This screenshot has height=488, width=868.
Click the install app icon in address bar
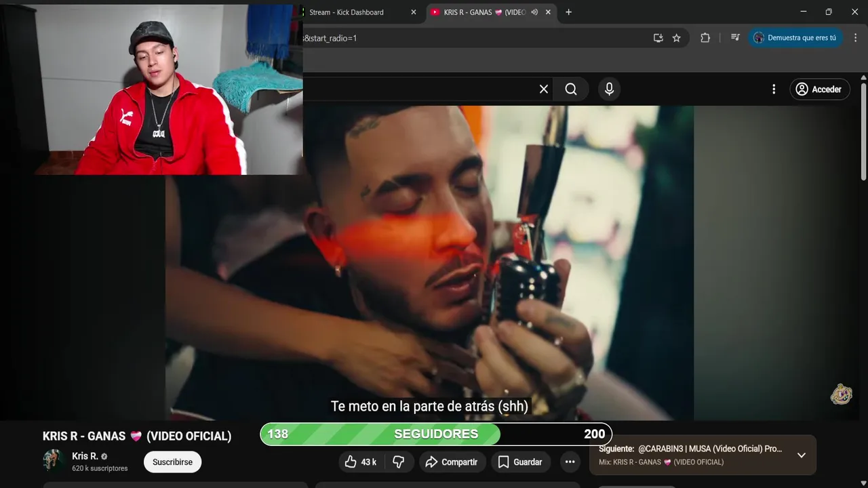(x=658, y=38)
